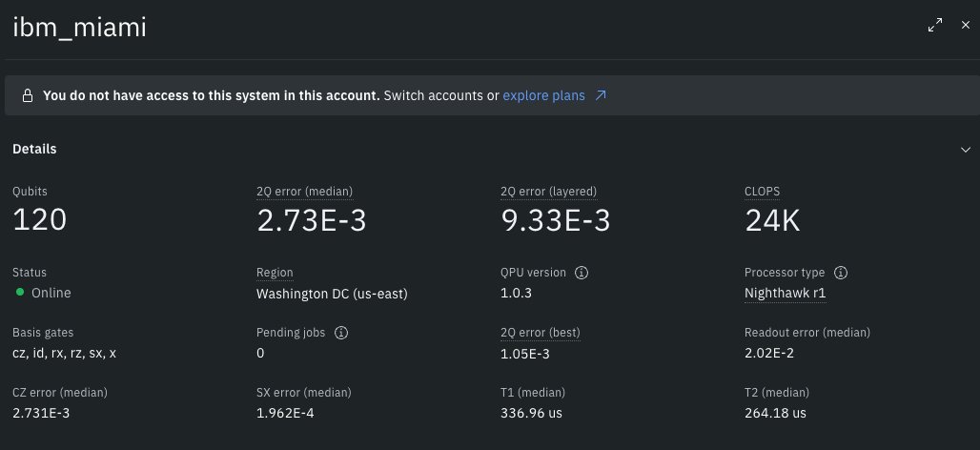Click the Status label
The height and width of the screenshot is (450, 980).
pyautogui.click(x=30, y=273)
